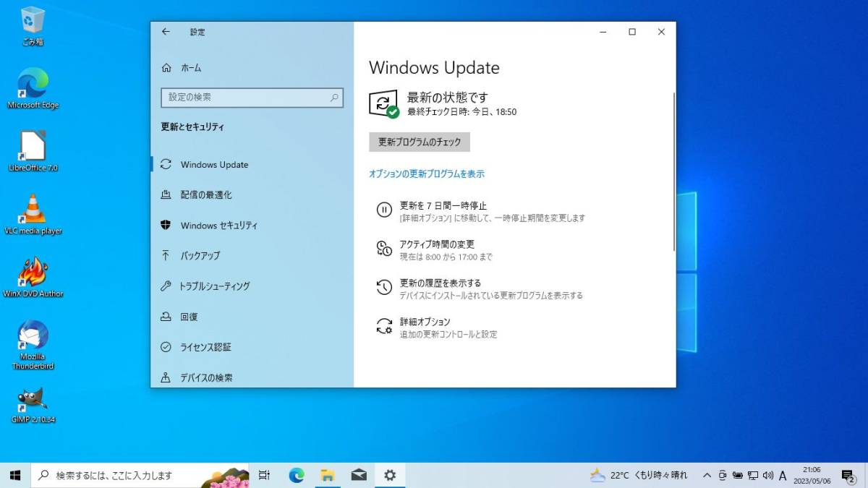Open the Windows Start menu
Image resolution: width=868 pixels, height=488 pixels.
[x=14, y=475]
